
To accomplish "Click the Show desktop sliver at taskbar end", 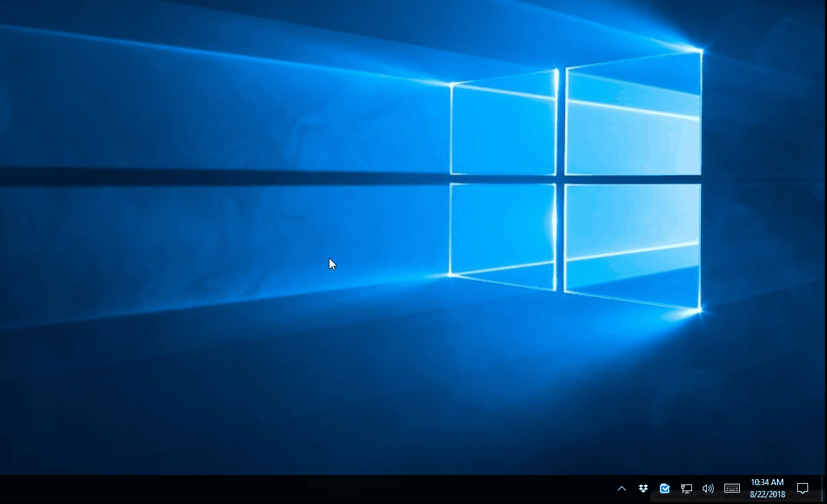I will click(824, 489).
